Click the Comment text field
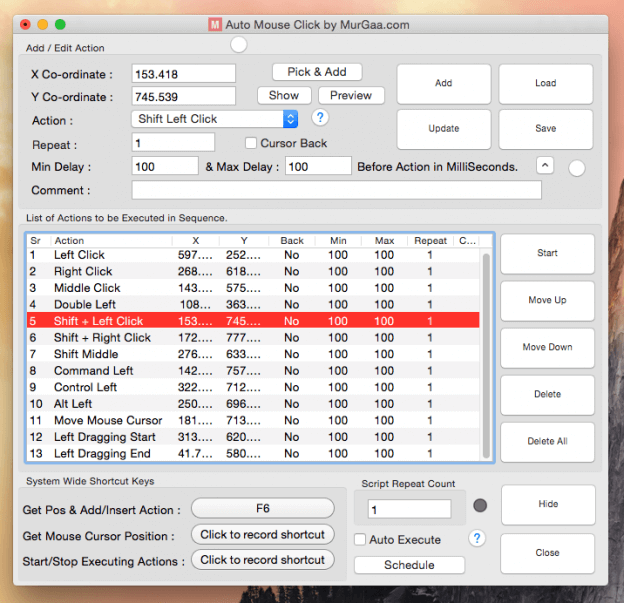The image size is (624, 603). coord(337,190)
